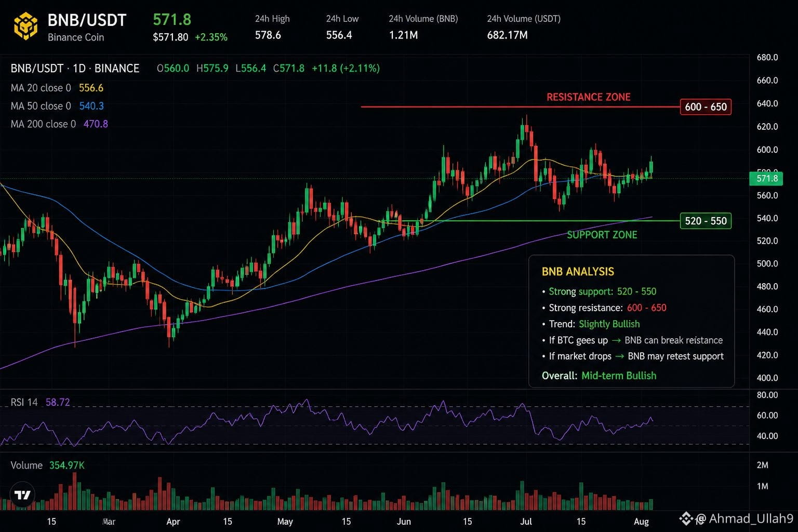Click the green 571.8 price axis marker
798x532 pixels.
(766, 179)
